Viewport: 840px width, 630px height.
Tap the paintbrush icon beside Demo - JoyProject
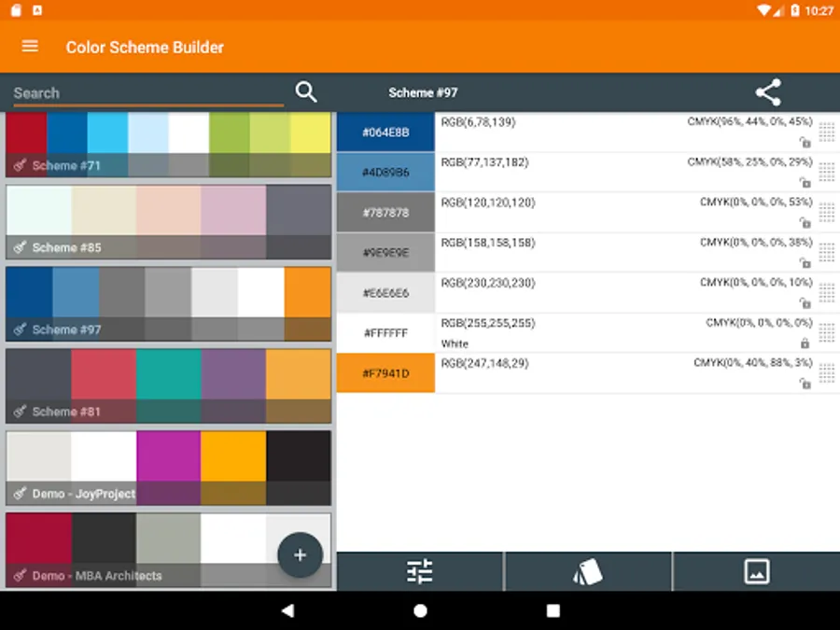[18, 494]
